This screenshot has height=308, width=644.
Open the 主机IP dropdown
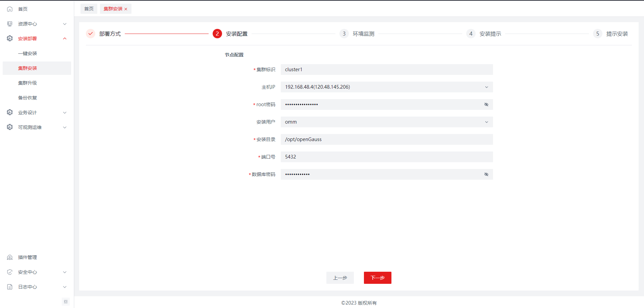(386, 87)
